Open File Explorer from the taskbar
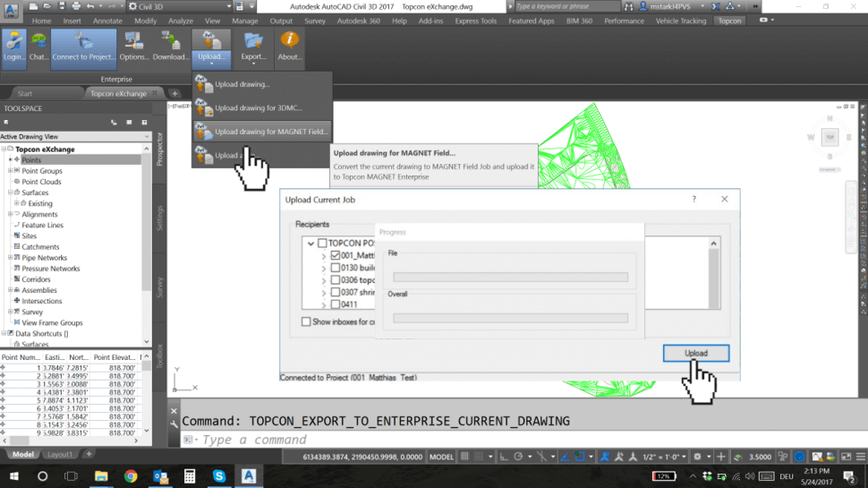 point(101,476)
